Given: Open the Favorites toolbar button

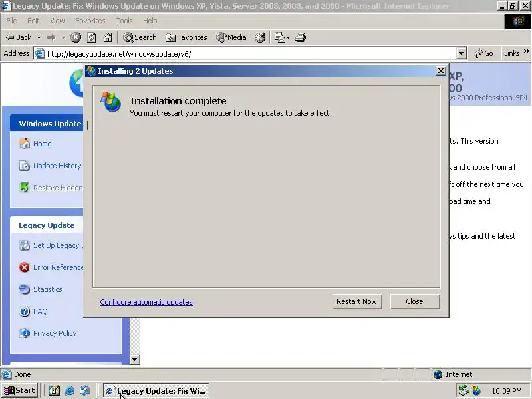Looking at the screenshot, I should point(186,37).
